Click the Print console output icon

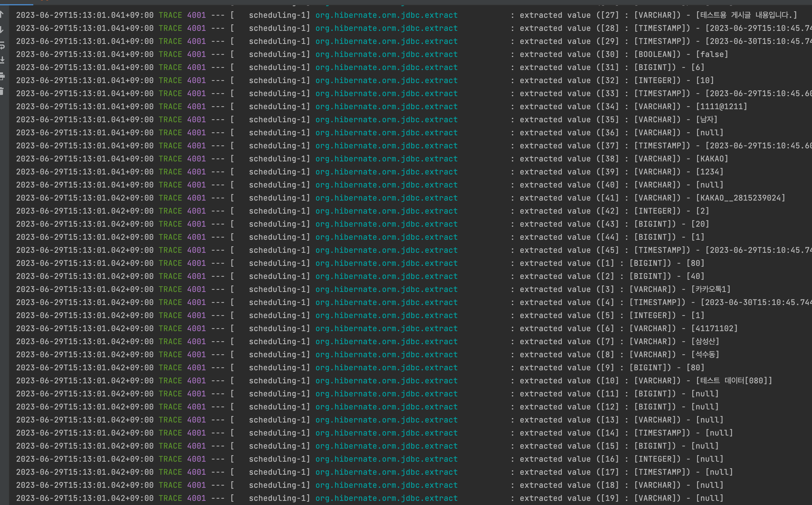[2, 76]
